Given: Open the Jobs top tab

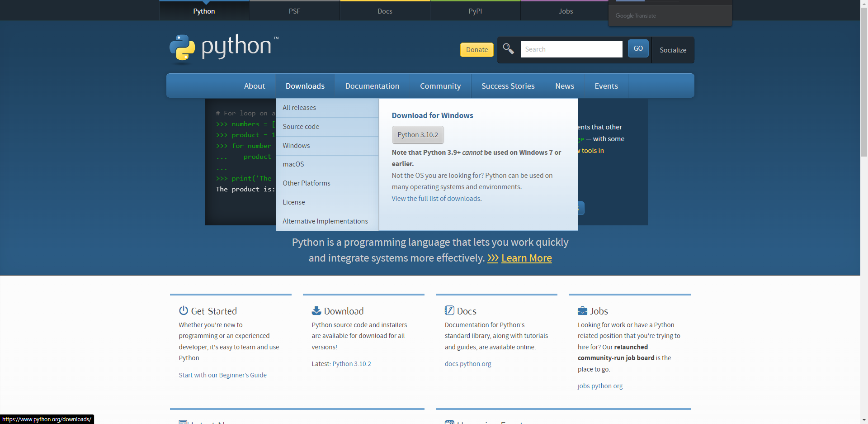Looking at the screenshot, I should tap(566, 11).
